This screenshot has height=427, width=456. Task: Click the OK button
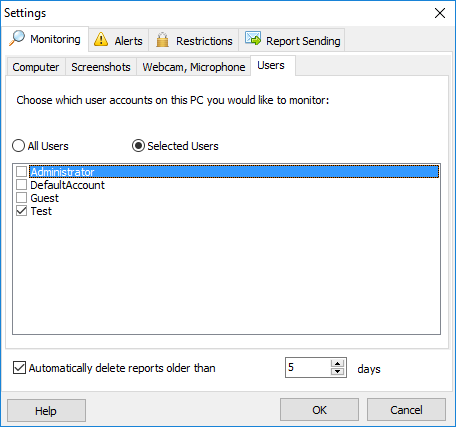pyautogui.click(x=319, y=410)
